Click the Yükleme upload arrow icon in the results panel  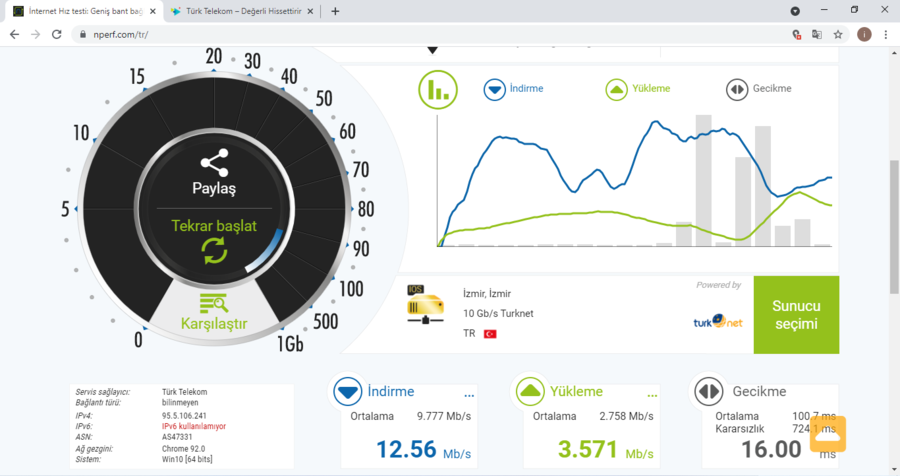click(530, 391)
